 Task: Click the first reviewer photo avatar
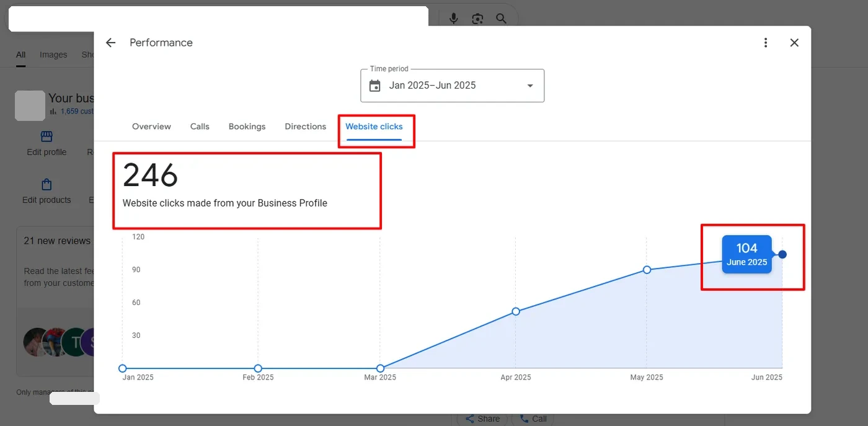click(36, 342)
